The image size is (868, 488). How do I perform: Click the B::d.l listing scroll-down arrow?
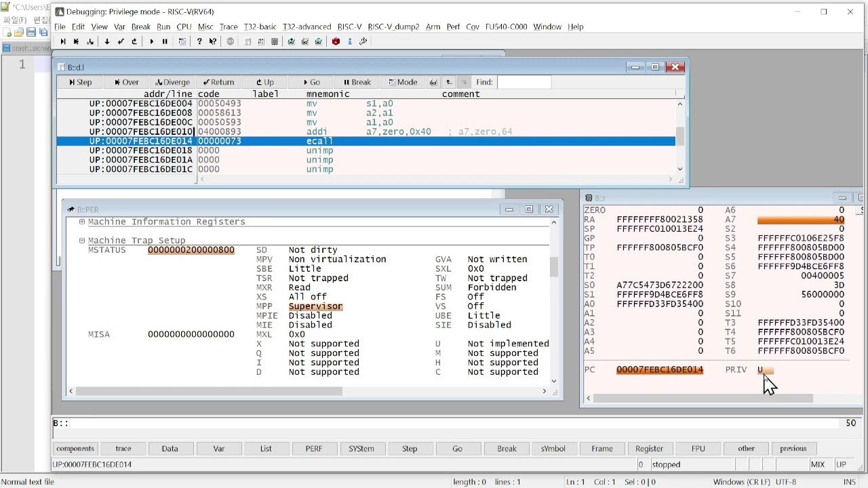pyautogui.click(x=680, y=169)
